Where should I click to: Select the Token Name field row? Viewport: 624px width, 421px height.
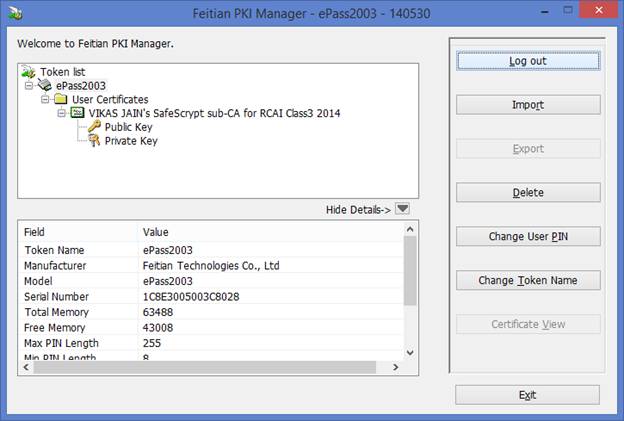[x=211, y=250]
